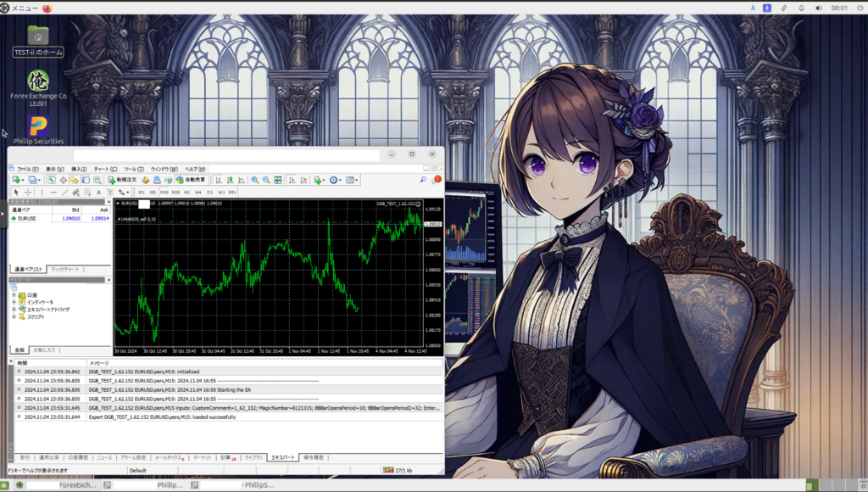Tile chart windows with the arrange icon
Viewport: 868px width, 492px height.
[x=277, y=180]
